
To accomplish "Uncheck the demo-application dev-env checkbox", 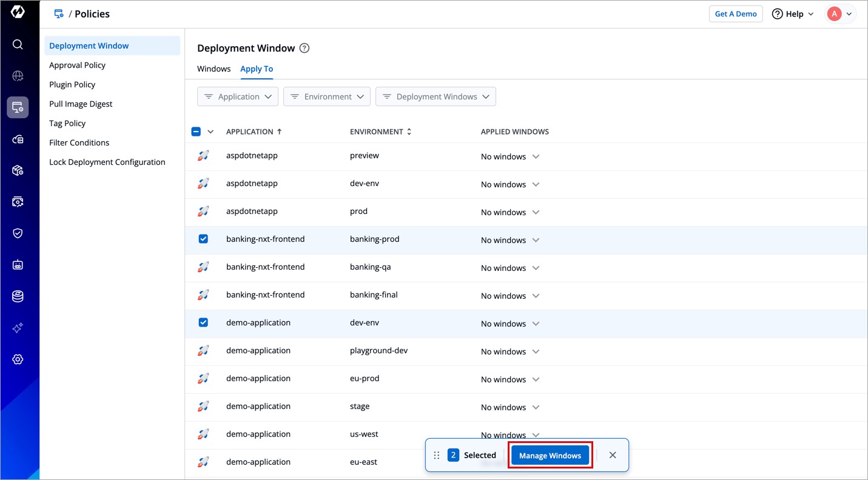I will (x=203, y=322).
